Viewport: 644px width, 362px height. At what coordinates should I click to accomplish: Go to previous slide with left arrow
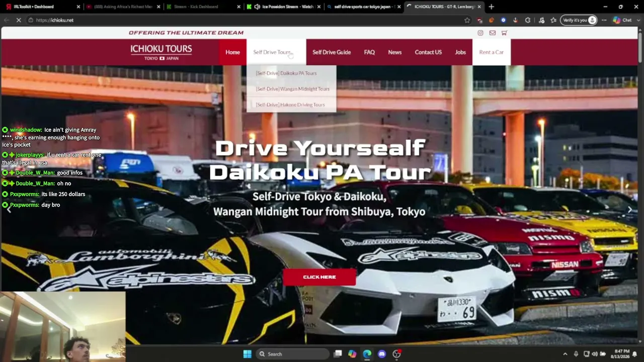(9, 210)
